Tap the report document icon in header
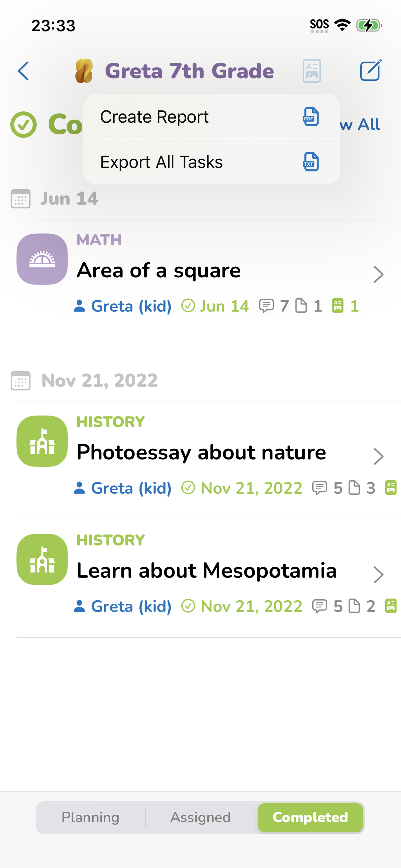 (312, 71)
